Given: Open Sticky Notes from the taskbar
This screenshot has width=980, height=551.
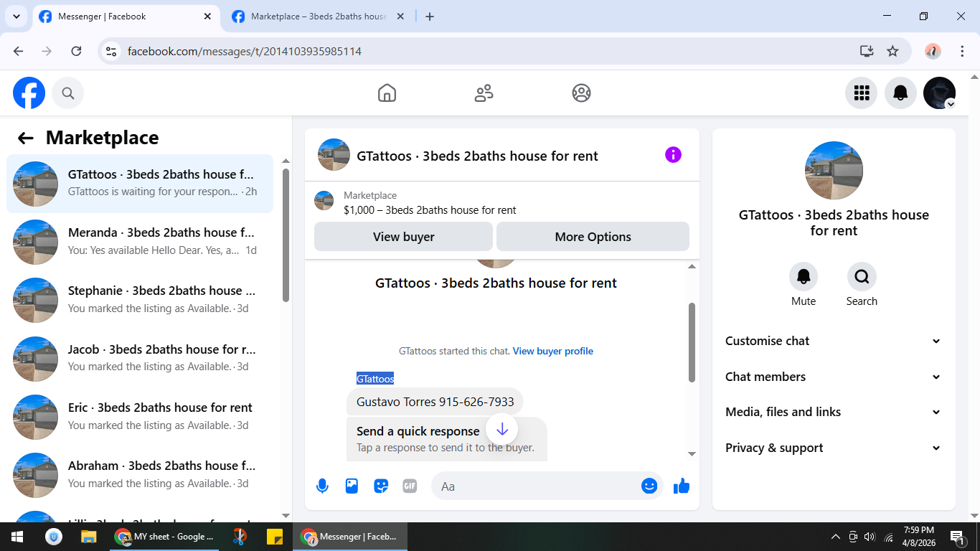Looking at the screenshot, I should click(274, 537).
